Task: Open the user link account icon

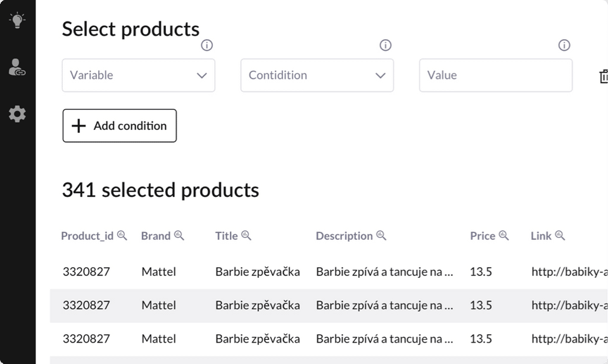Action: pyautogui.click(x=17, y=68)
